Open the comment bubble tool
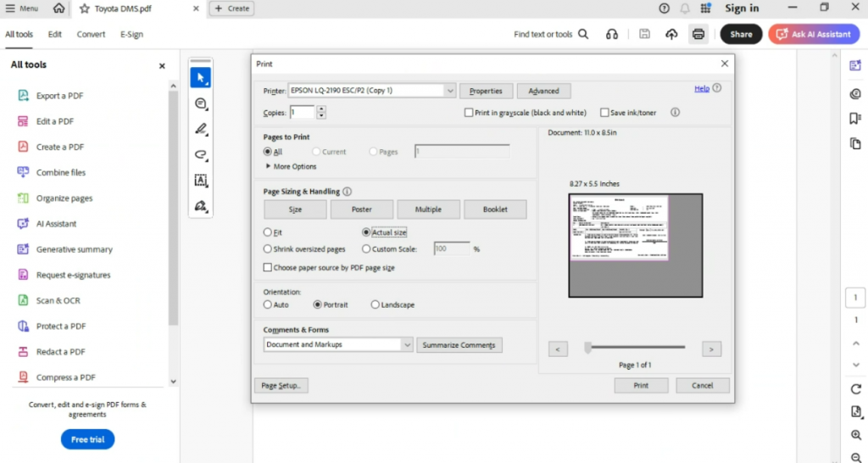 [201, 103]
